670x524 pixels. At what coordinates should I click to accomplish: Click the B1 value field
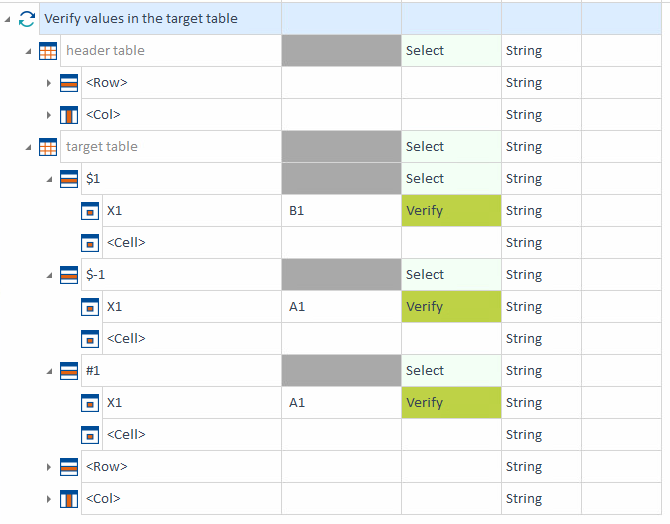pos(340,211)
